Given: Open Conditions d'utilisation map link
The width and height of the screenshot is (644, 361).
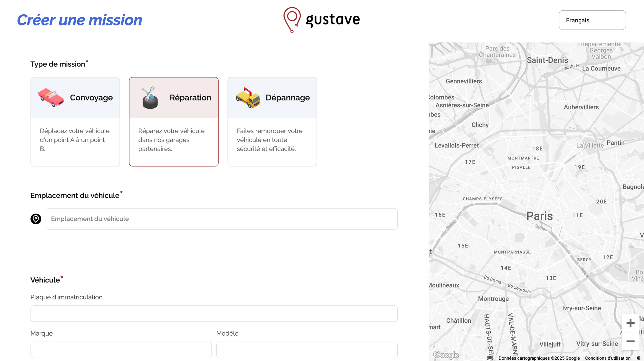Looking at the screenshot, I should 608,358.
